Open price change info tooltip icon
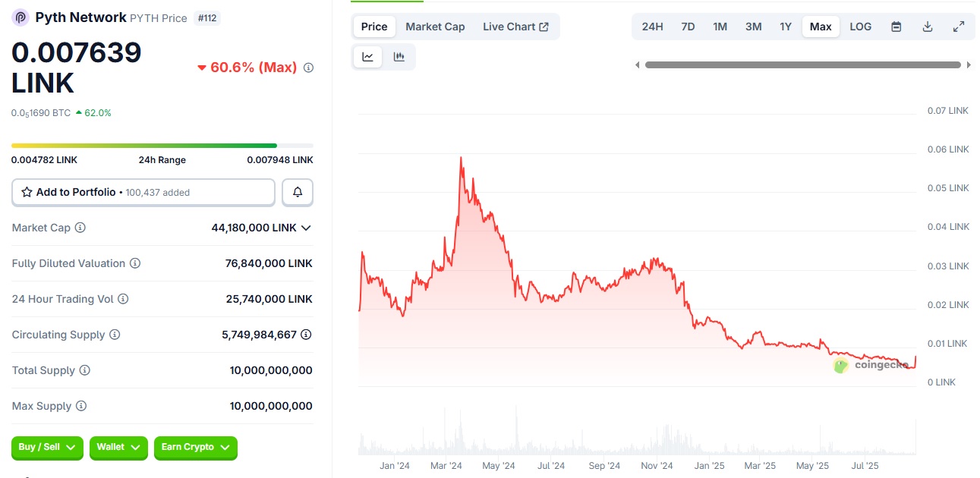The height and width of the screenshot is (478, 980). [308, 68]
